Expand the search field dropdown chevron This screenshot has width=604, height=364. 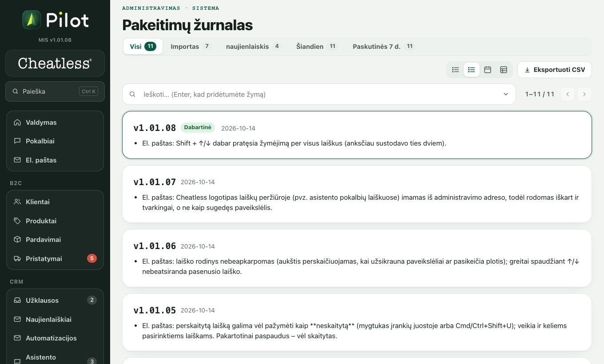pos(506,94)
